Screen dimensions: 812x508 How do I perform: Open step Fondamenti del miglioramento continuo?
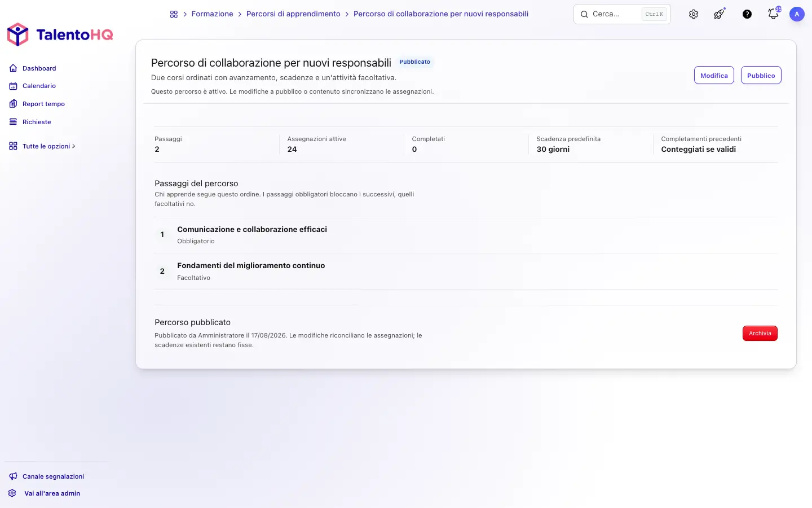pos(251,265)
